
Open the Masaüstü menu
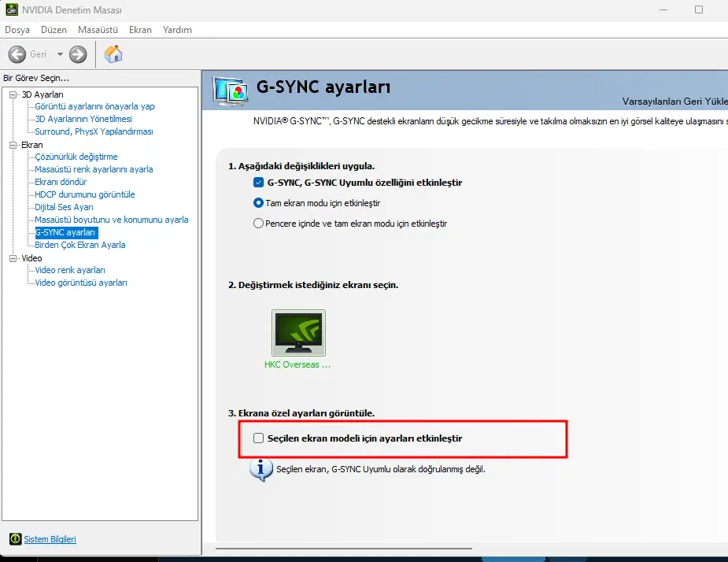click(x=98, y=30)
